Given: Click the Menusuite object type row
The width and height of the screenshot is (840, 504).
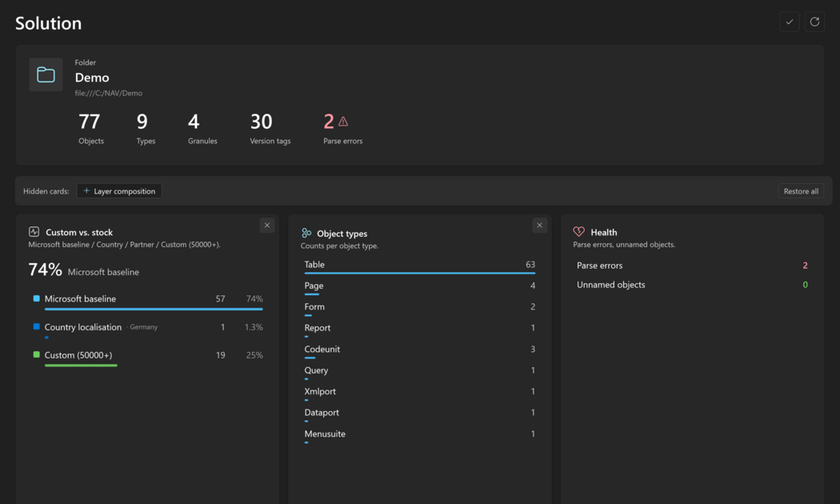Looking at the screenshot, I should [x=419, y=435].
